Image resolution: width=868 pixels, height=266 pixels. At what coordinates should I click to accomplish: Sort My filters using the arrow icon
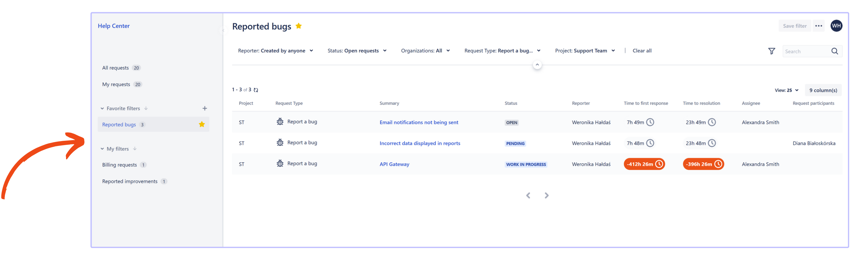(135, 149)
